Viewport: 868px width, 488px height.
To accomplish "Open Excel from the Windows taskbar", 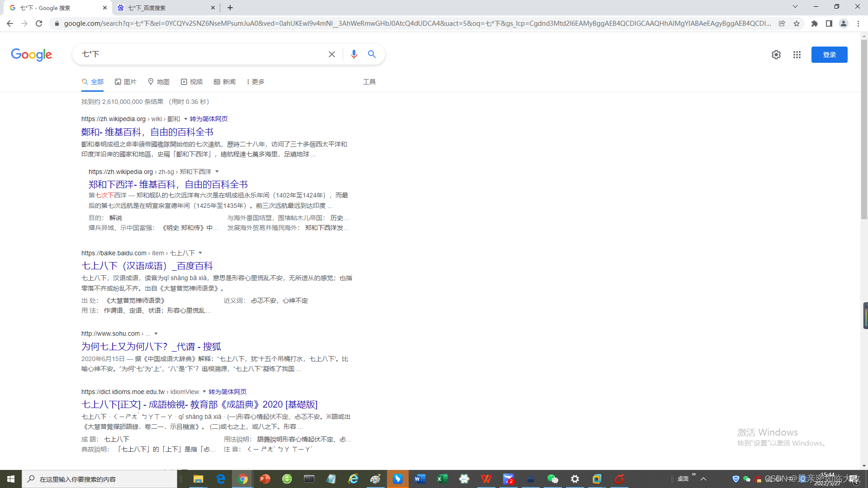I will (x=442, y=479).
